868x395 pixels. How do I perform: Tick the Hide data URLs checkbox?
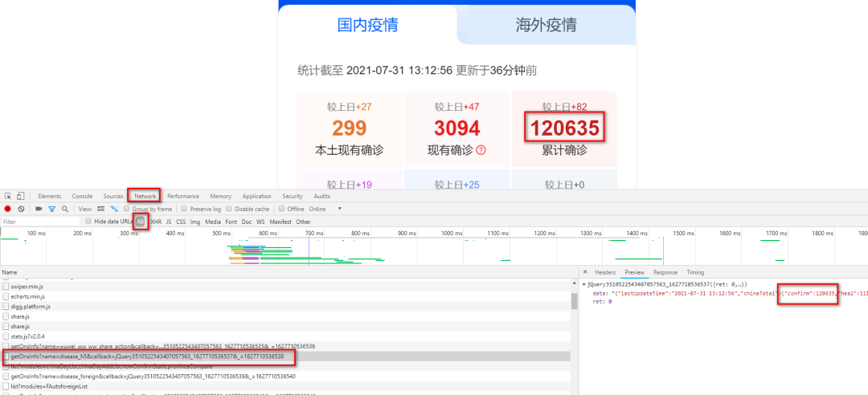[x=88, y=222]
